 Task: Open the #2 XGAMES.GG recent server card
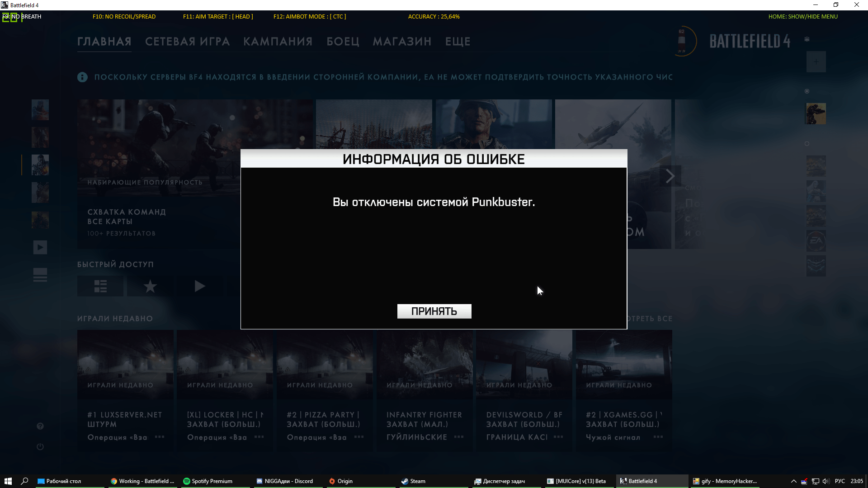coord(624,391)
